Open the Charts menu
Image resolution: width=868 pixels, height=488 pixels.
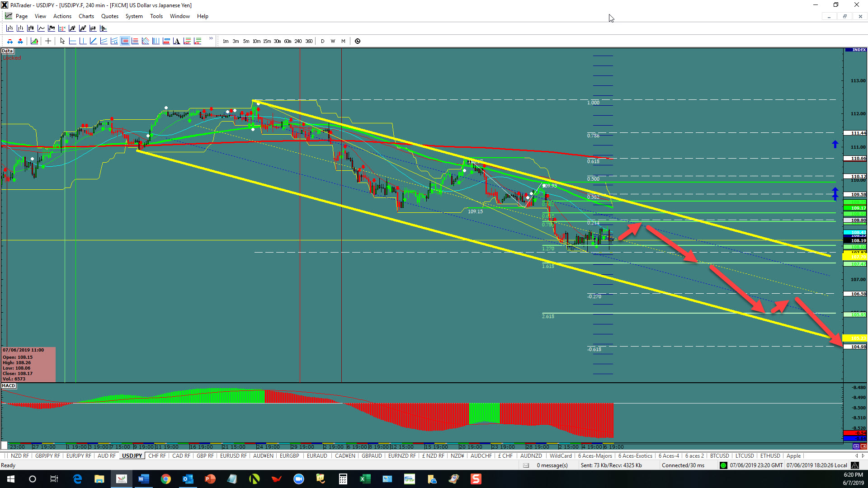pos(86,16)
